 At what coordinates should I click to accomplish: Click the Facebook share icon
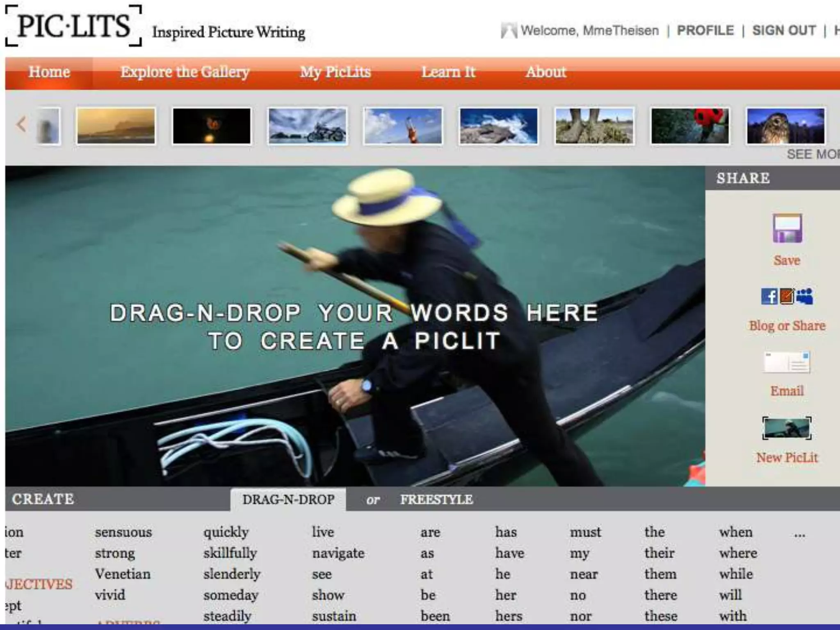(x=769, y=296)
